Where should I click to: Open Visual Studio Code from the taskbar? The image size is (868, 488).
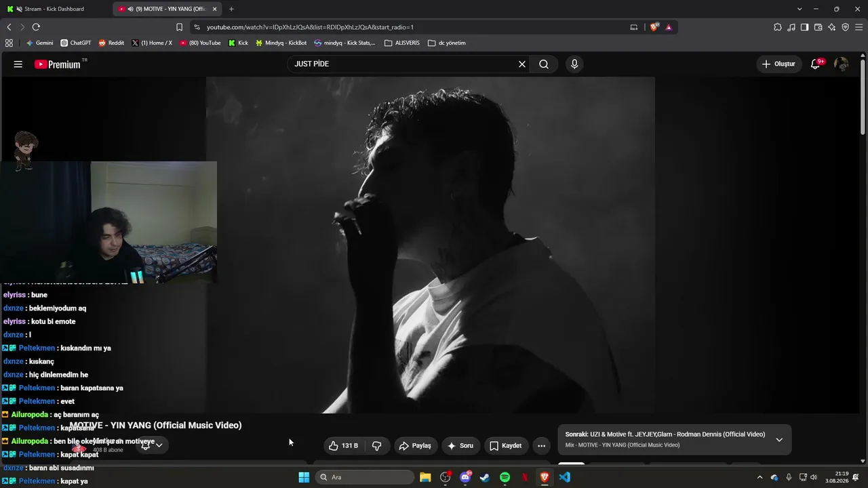565,477
